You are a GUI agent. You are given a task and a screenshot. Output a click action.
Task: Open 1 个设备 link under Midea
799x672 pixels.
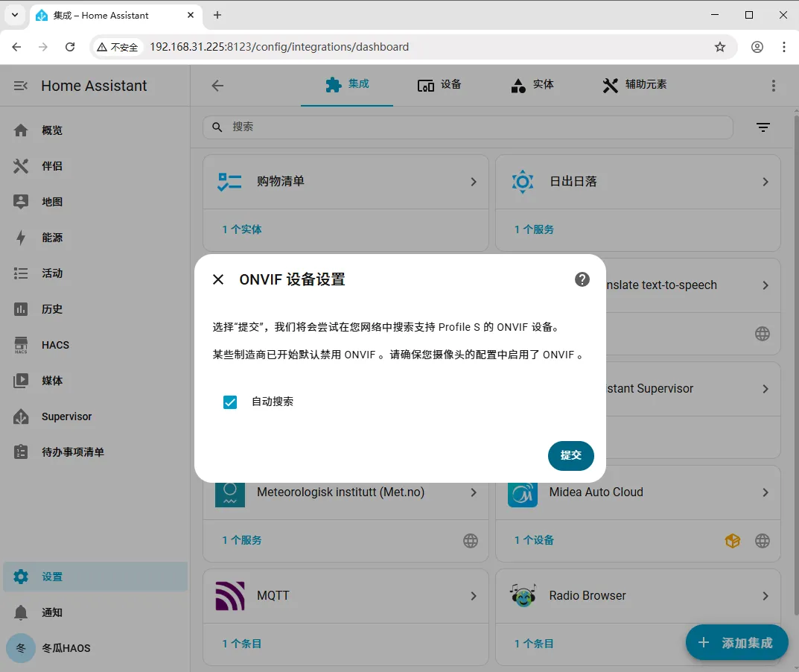(x=534, y=540)
